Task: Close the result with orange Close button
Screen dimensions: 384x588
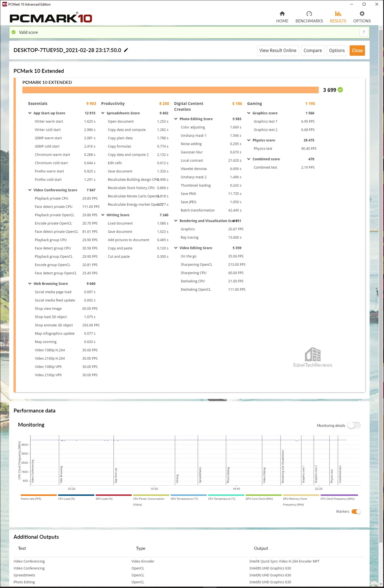Action: click(357, 50)
